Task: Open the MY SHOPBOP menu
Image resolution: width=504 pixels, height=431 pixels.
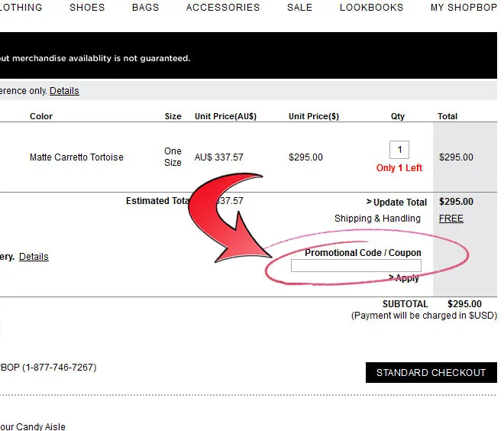Action: click(463, 8)
